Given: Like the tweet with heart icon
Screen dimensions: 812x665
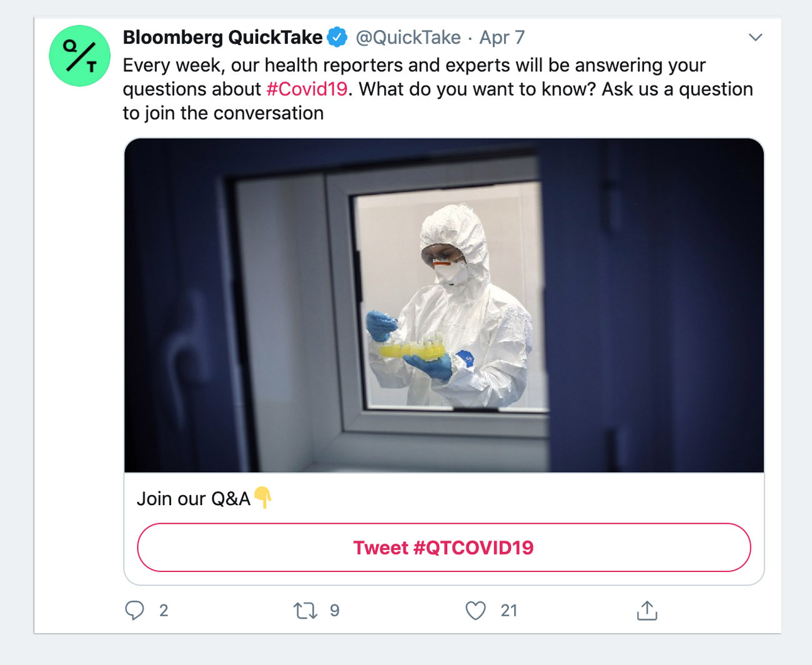Looking at the screenshot, I should [x=475, y=610].
